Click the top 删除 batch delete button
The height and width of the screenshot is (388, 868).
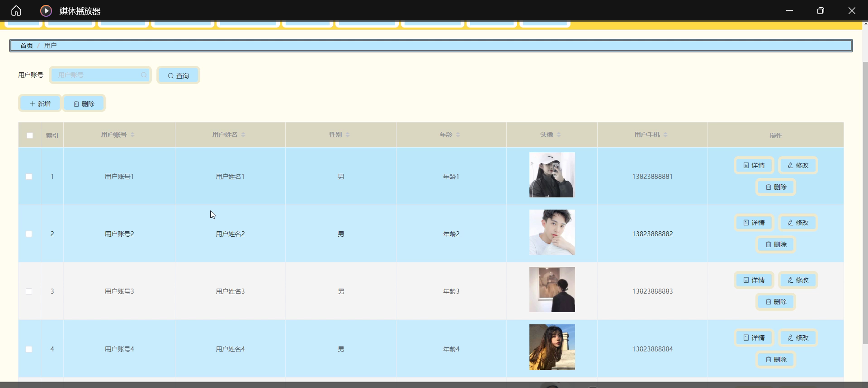84,103
